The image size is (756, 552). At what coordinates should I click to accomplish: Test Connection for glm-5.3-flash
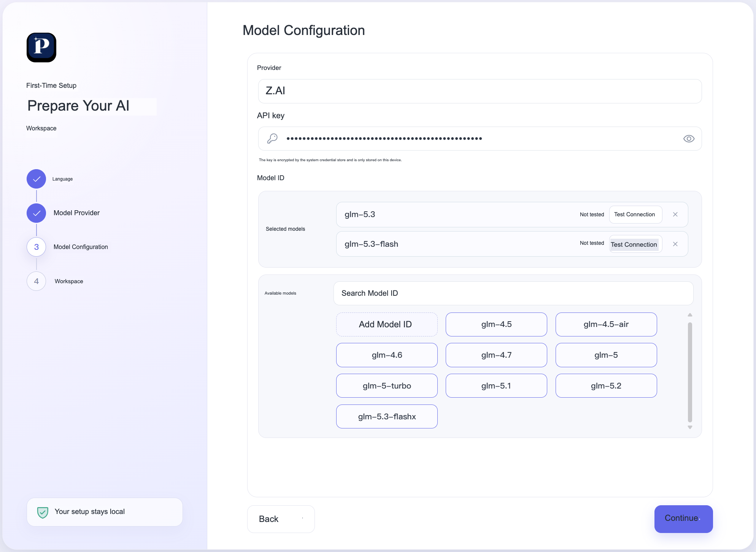(635, 244)
